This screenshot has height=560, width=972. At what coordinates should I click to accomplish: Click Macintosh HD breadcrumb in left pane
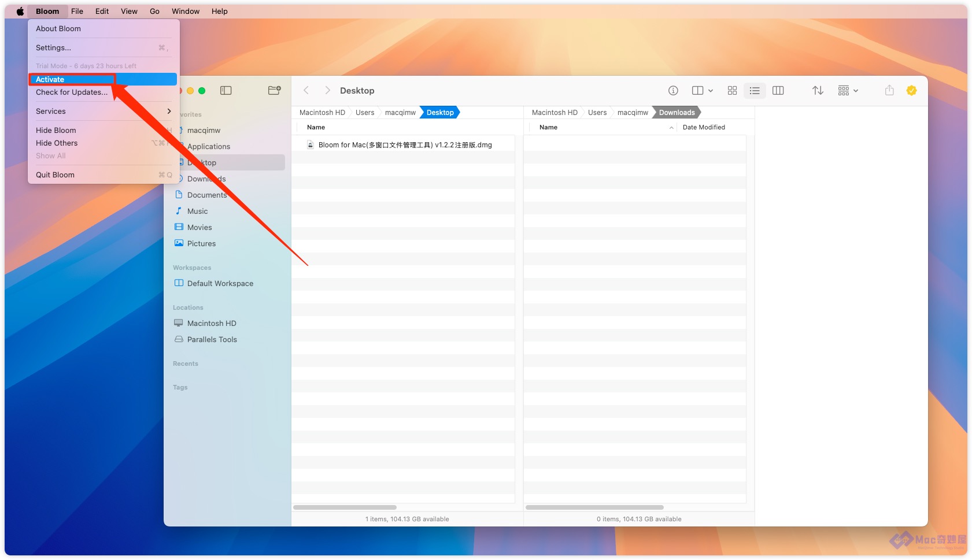322,112
